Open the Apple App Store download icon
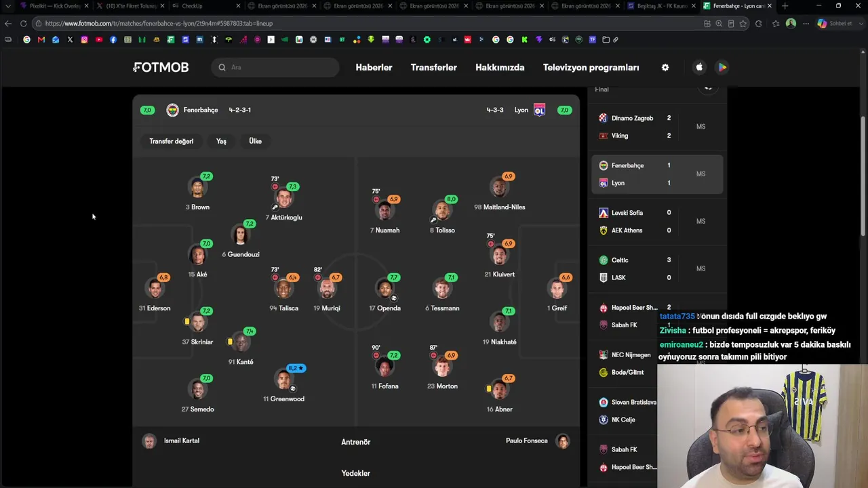Viewport: 868px width, 488px height. 699,67
